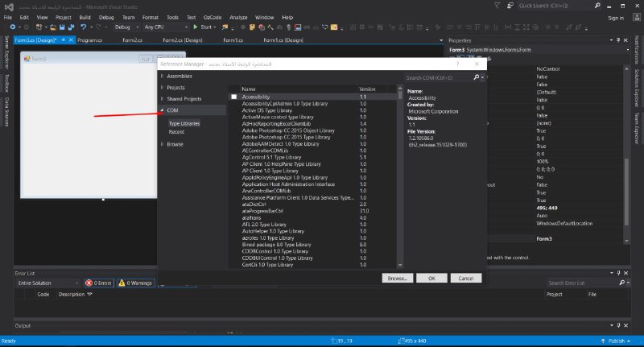Click the Quick Launch input field

tap(555, 6)
